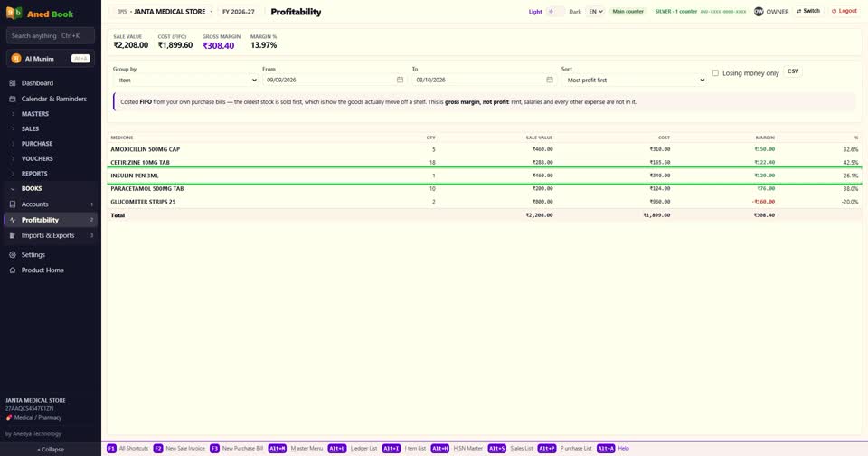Download the CSV export
The width and height of the screenshot is (868, 456).
[793, 71]
